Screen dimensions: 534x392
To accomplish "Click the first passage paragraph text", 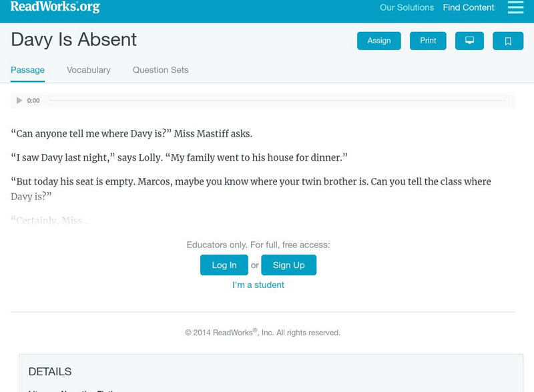I will (131, 134).
